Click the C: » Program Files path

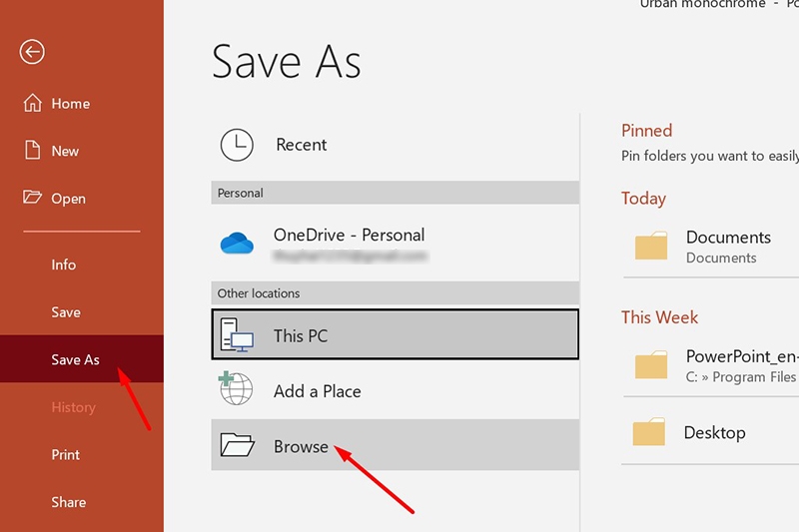point(740,376)
